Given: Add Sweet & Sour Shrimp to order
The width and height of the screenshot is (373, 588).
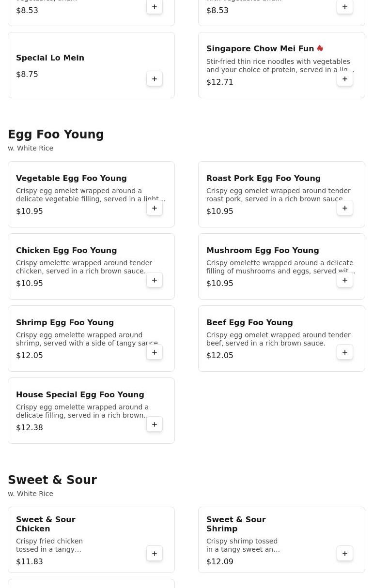Looking at the screenshot, I should 345,554.
